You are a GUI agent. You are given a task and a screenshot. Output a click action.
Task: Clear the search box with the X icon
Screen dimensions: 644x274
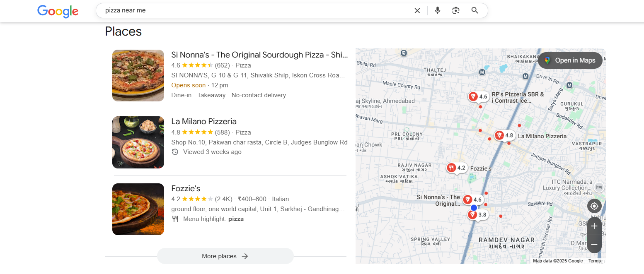[x=417, y=11]
